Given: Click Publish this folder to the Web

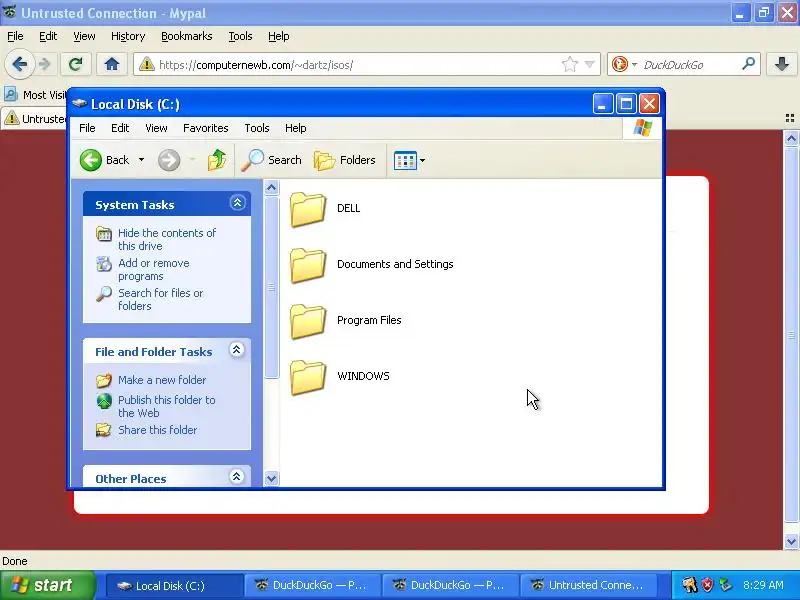Looking at the screenshot, I should click(x=166, y=407).
